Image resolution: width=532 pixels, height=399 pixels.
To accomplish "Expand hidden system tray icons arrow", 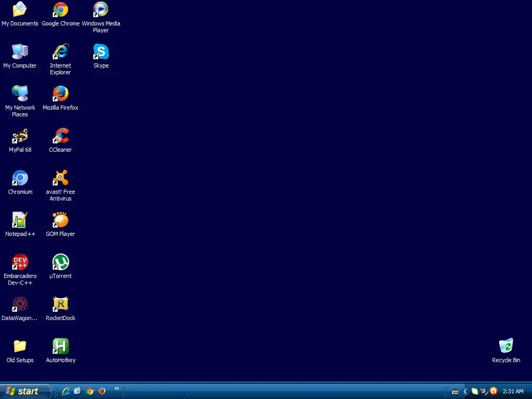I will [x=465, y=392].
